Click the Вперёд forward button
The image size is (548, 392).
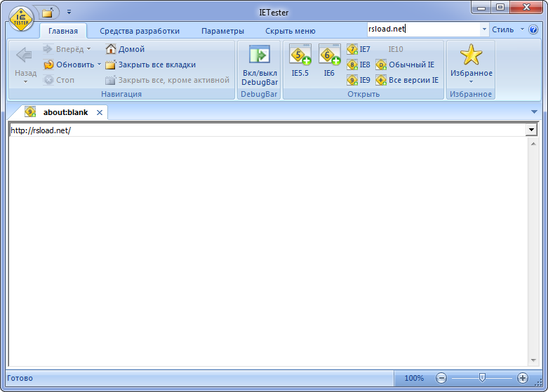point(63,49)
